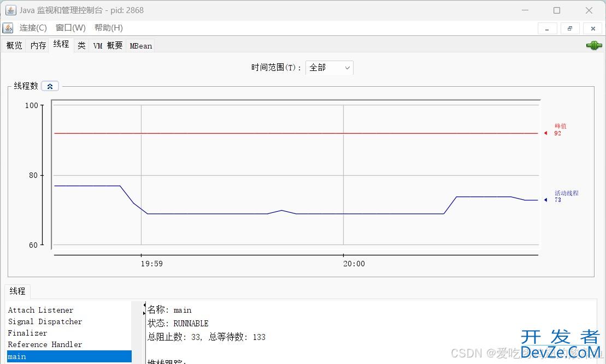Select the Signal Dispatcher thread
Viewport: 606px width, 364px height.
click(x=45, y=321)
